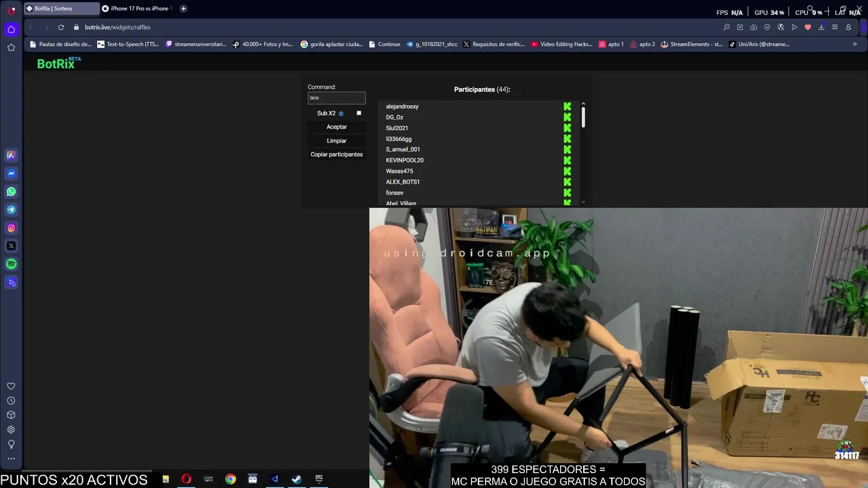Click scroll-down arrow of participants list
868x488 pixels.
pos(583,202)
